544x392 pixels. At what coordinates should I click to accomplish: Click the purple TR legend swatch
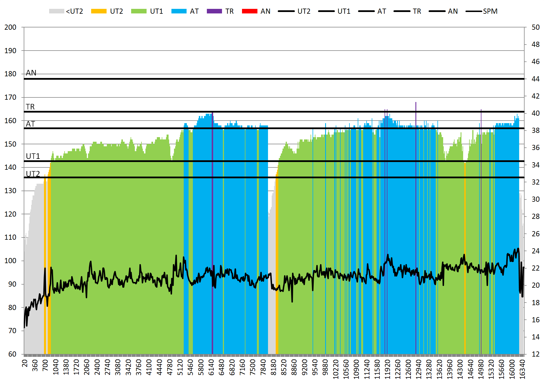(x=214, y=11)
